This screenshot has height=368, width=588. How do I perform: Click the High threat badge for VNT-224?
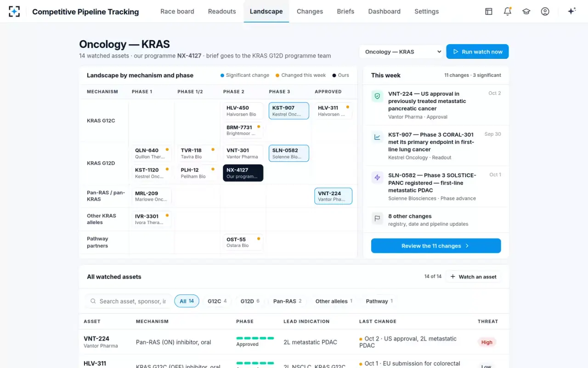tap(487, 342)
